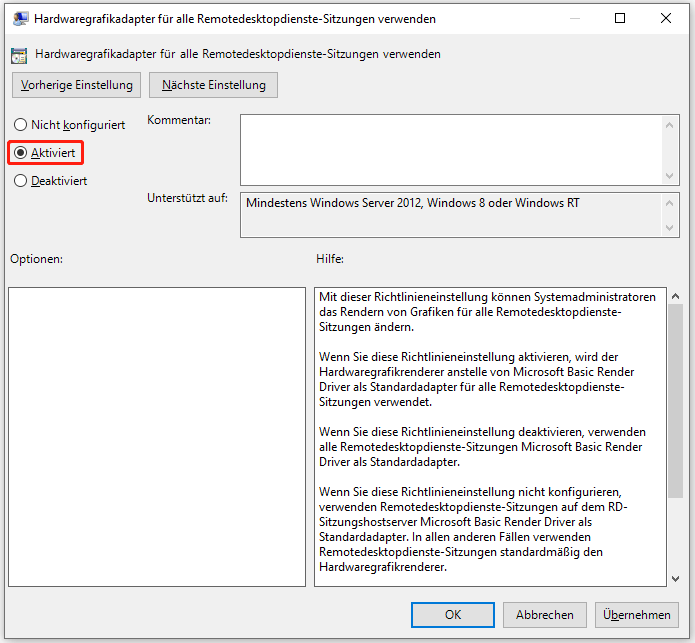Click the Hilfe scrollbar down arrow
The width and height of the screenshot is (695, 643).
point(675,577)
